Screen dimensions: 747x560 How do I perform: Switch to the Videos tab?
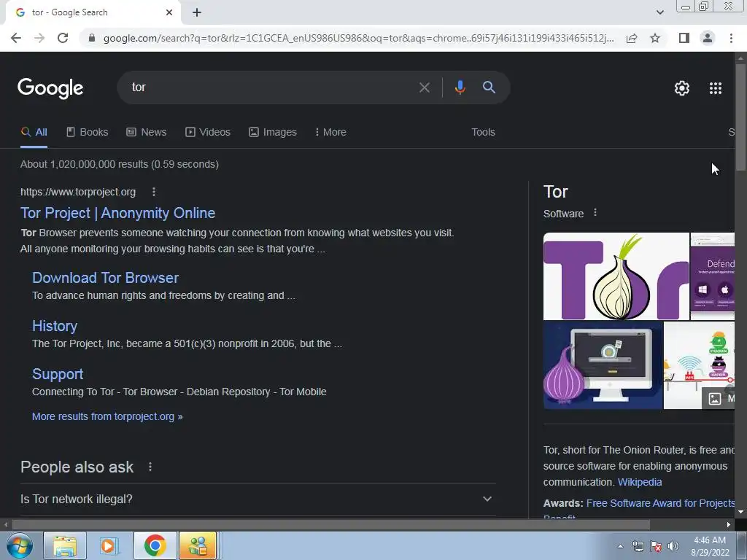point(208,133)
